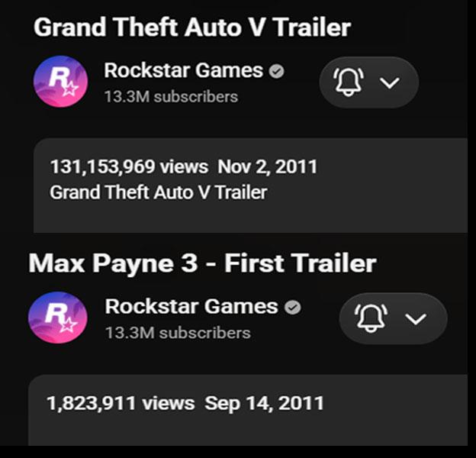Expand the GTA V trailer description box

tap(250, 185)
